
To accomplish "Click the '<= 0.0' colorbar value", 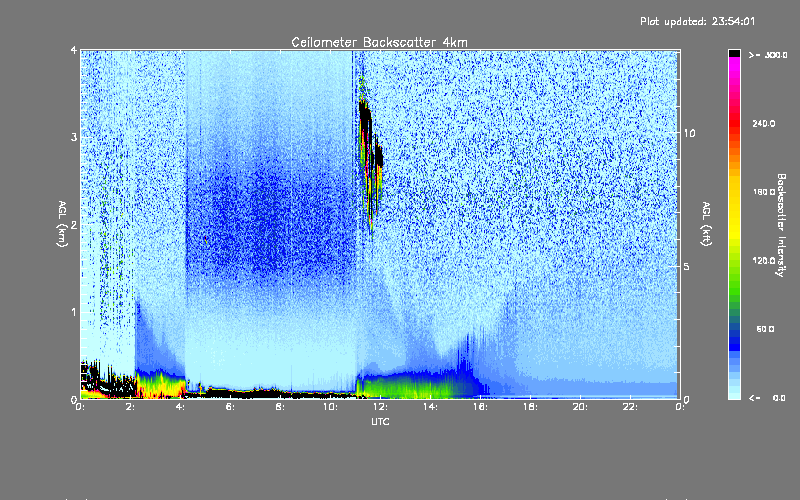I will click(x=768, y=398).
